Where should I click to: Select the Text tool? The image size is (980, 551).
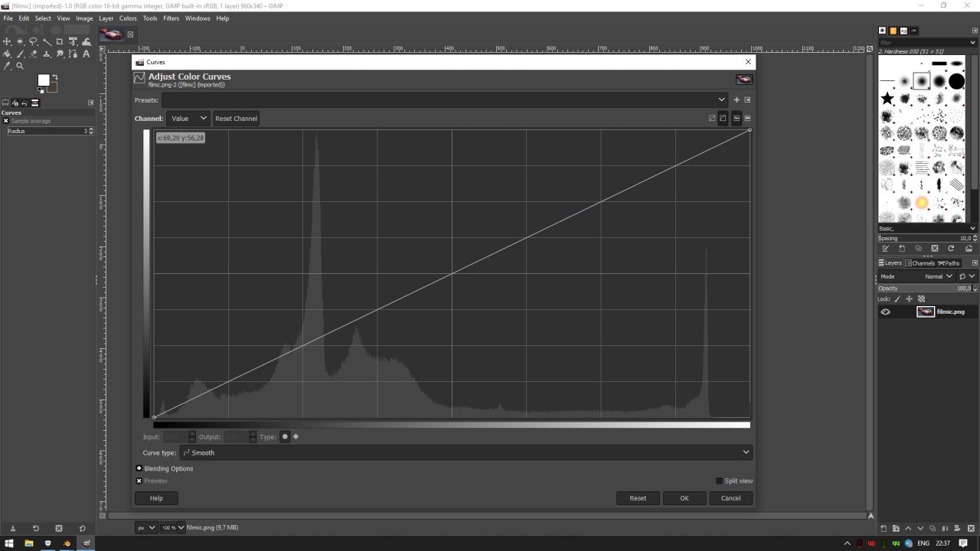click(86, 54)
